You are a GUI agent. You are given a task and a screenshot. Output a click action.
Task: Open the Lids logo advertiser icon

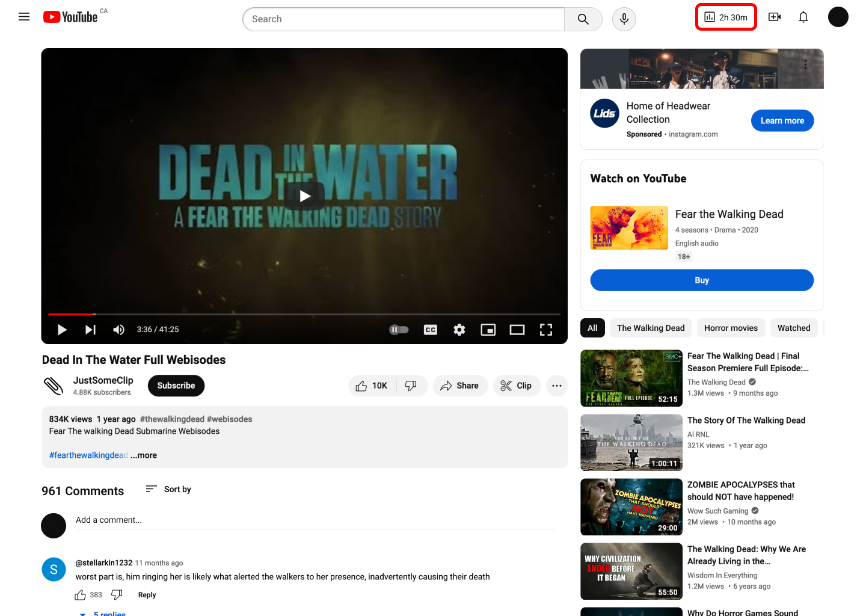coord(605,114)
